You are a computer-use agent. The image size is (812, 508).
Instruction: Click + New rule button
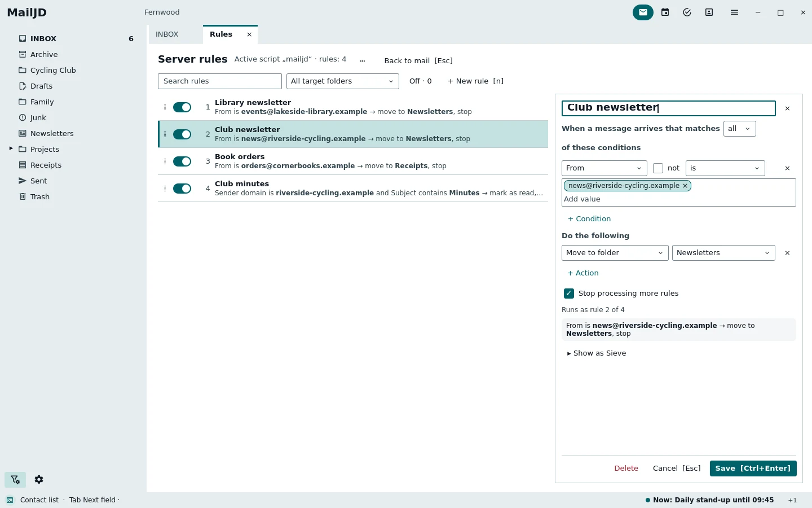pyautogui.click(x=475, y=81)
